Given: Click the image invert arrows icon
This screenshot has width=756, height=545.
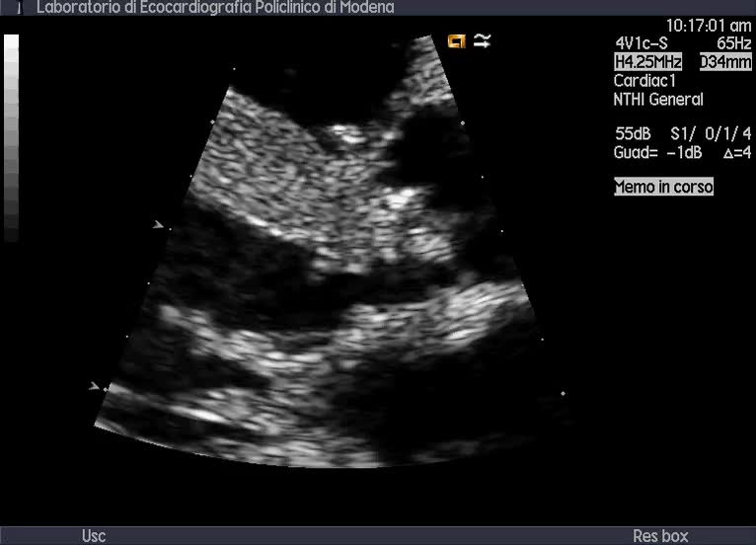Looking at the screenshot, I should [x=482, y=40].
